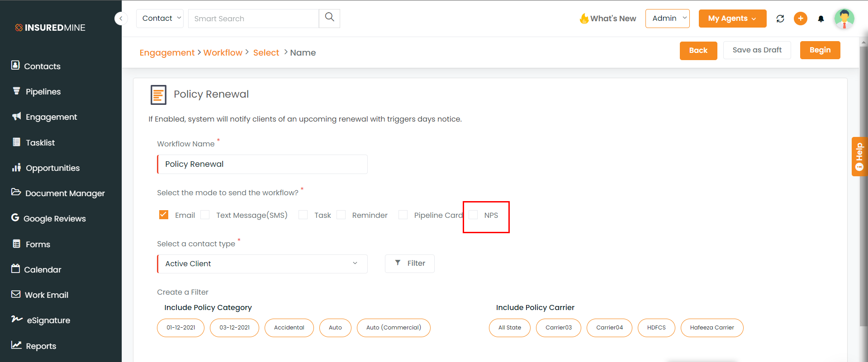The width and height of the screenshot is (868, 362).
Task: Open the Active Client contact type dropdown
Action: pos(262,263)
